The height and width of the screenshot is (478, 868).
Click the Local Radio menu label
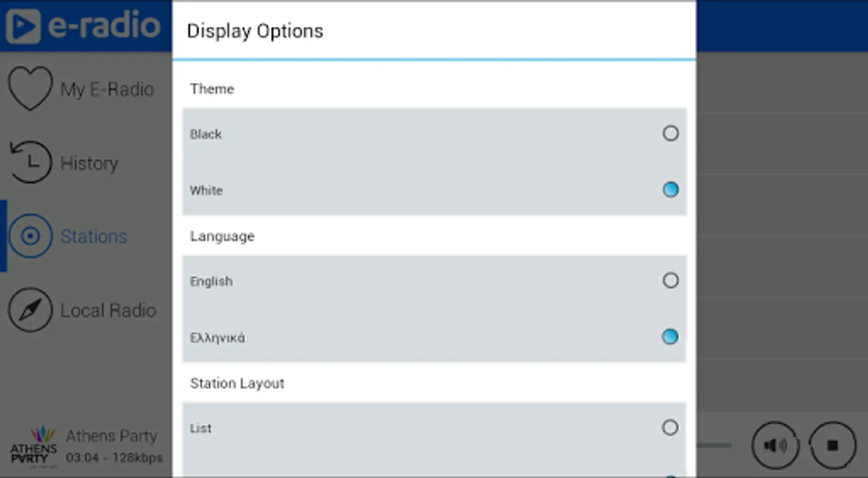pos(108,310)
